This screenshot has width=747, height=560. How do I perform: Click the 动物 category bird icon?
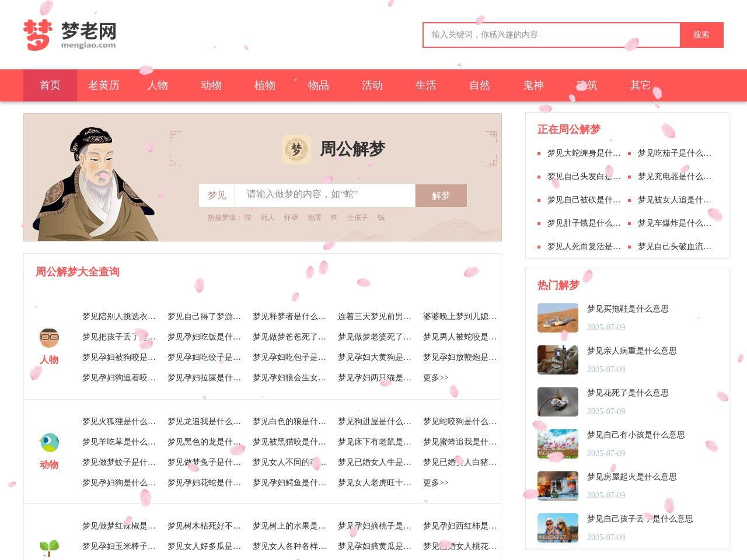[x=49, y=442]
